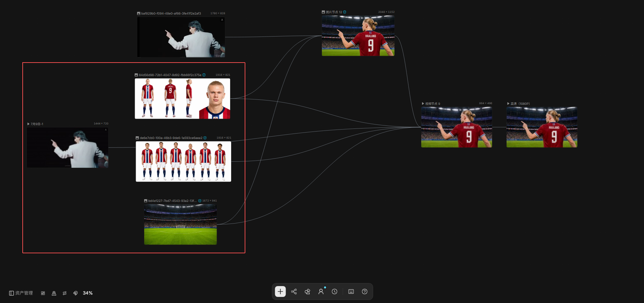Open the shapes assets icon in toolbar
This screenshot has width=644, height=303.
click(307, 292)
